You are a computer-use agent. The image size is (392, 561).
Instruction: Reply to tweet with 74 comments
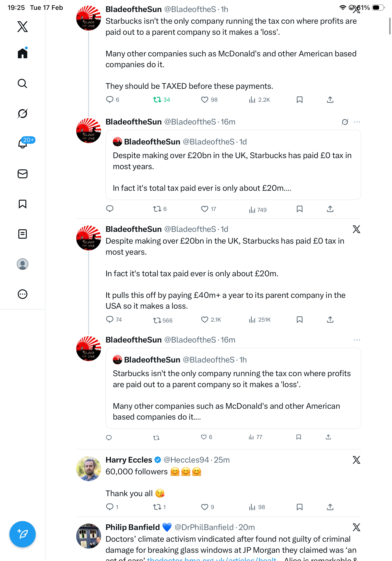point(110,319)
